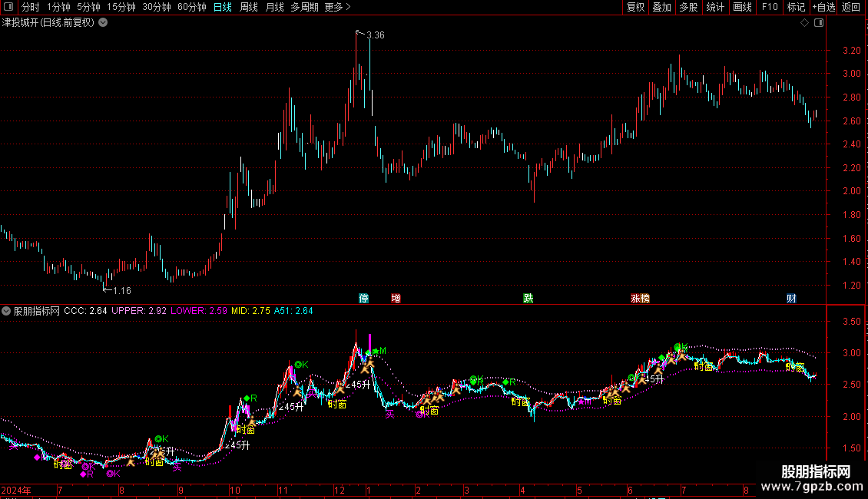The height and width of the screenshot is (499, 868).
Task: Click the 3.36 high price label
Action: tap(376, 35)
